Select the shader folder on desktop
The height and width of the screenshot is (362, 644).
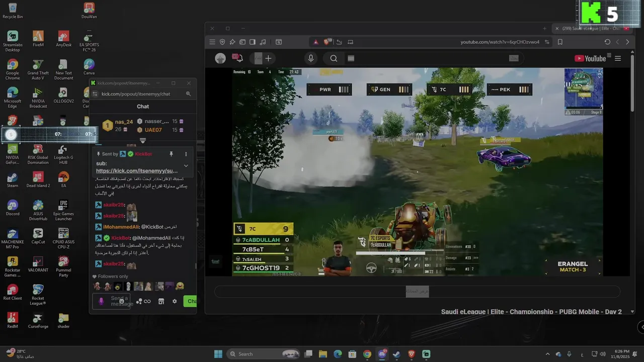click(63, 320)
